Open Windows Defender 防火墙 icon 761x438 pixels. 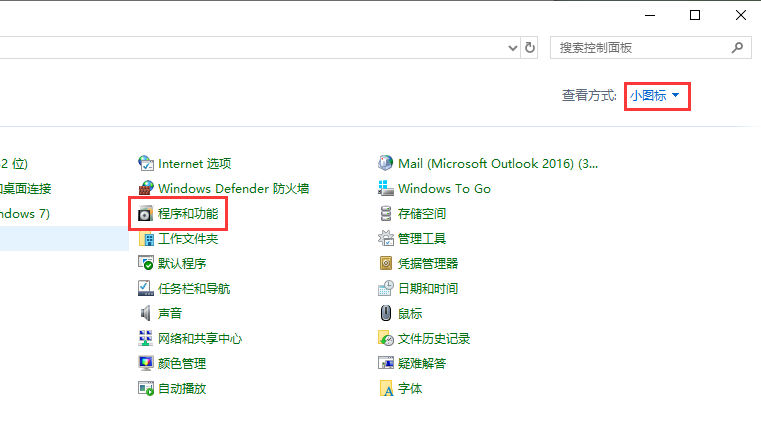146,188
